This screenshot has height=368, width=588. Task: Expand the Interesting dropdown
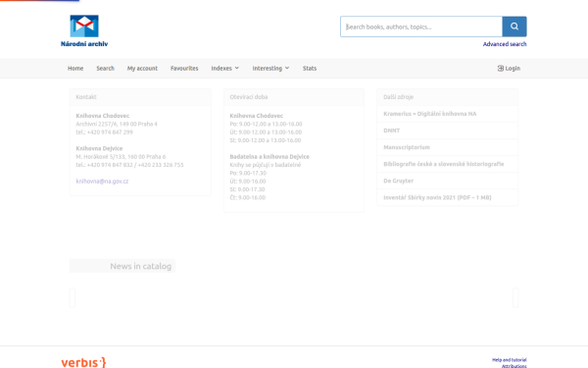[x=270, y=69]
